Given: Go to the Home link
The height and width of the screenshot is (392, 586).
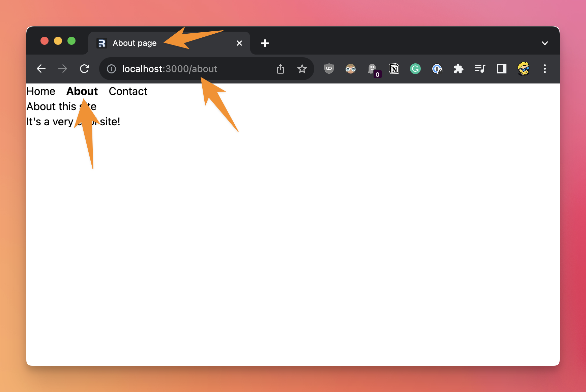Looking at the screenshot, I should coord(41,91).
